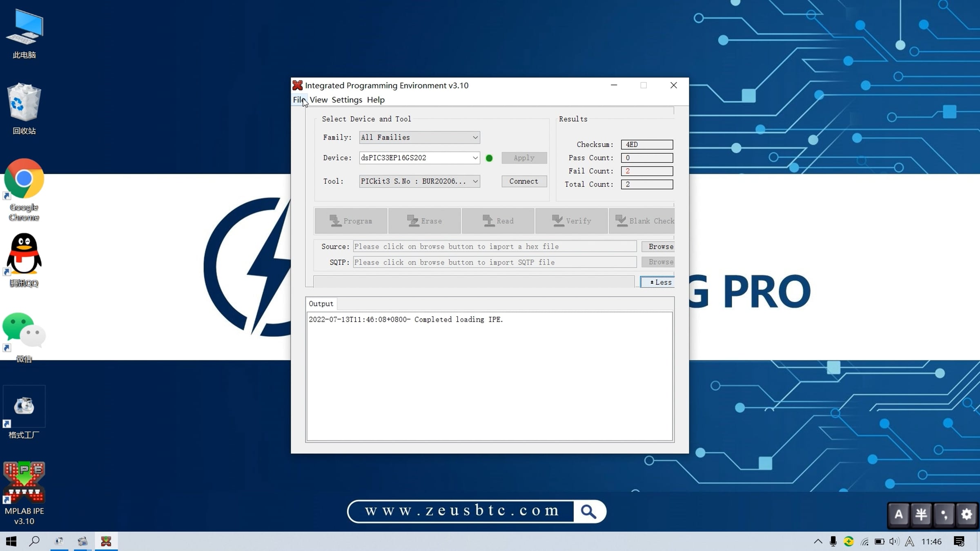Open the Device dropdown list
The image size is (980, 551).
475,158
